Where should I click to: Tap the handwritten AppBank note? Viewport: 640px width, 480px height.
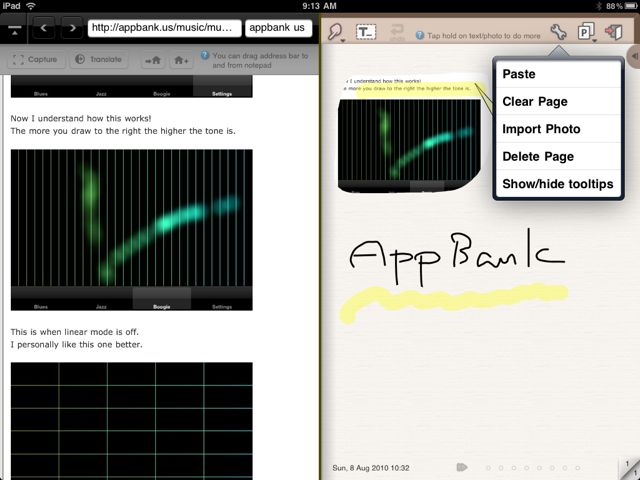pyautogui.click(x=456, y=257)
